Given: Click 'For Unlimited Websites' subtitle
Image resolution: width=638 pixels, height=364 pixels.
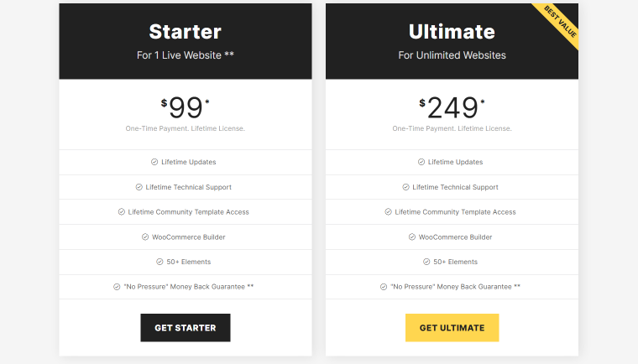Looking at the screenshot, I should (x=452, y=55).
